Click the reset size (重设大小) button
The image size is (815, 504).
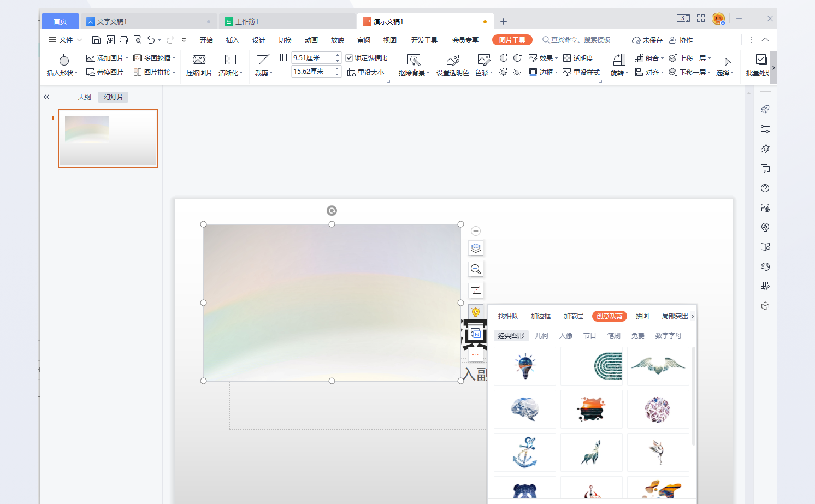(365, 72)
